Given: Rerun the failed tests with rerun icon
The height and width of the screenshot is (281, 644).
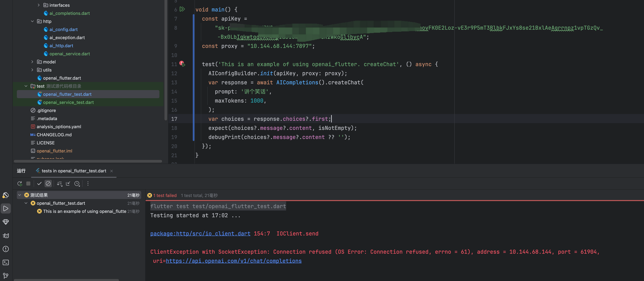Looking at the screenshot, I should 20,184.
